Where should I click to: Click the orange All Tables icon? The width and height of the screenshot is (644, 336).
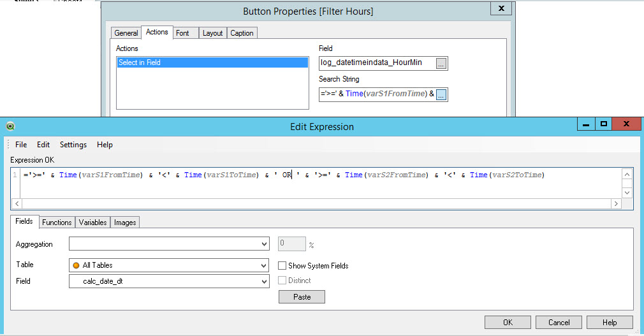77,265
